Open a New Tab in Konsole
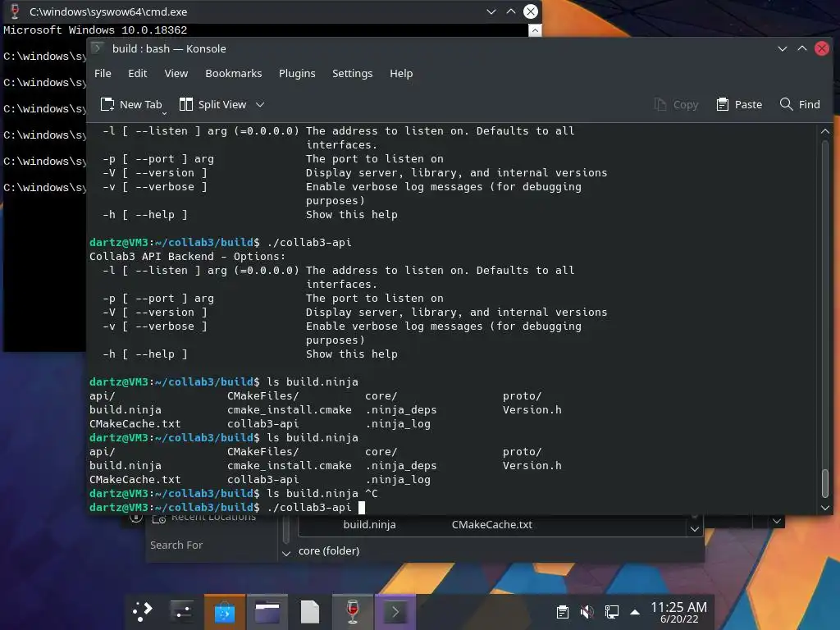This screenshot has height=630, width=840. click(131, 104)
